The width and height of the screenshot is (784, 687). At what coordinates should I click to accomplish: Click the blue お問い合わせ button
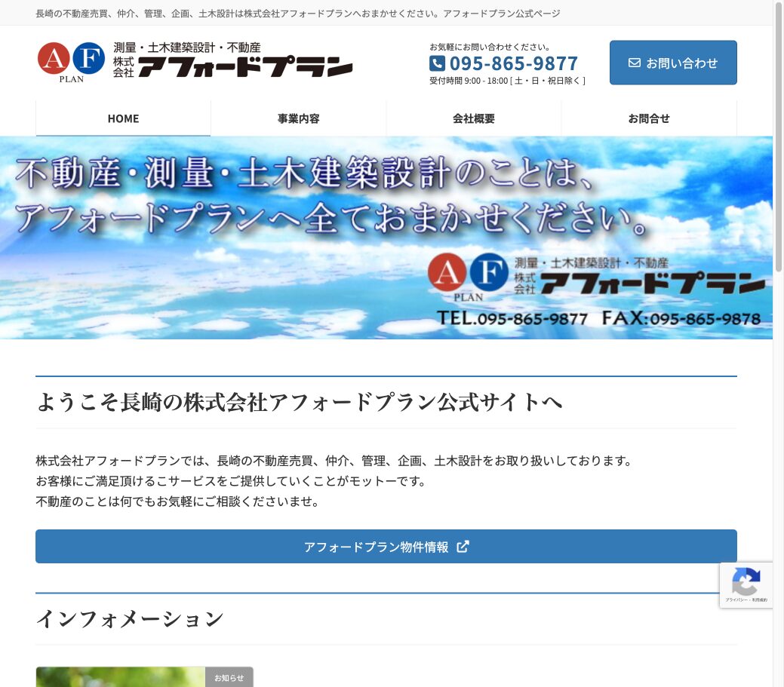click(x=673, y=63)
